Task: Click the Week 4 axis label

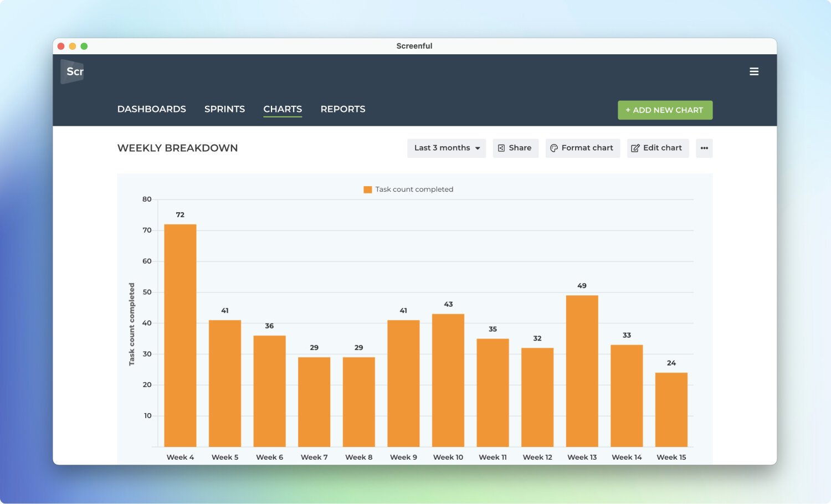Action: 180,457
